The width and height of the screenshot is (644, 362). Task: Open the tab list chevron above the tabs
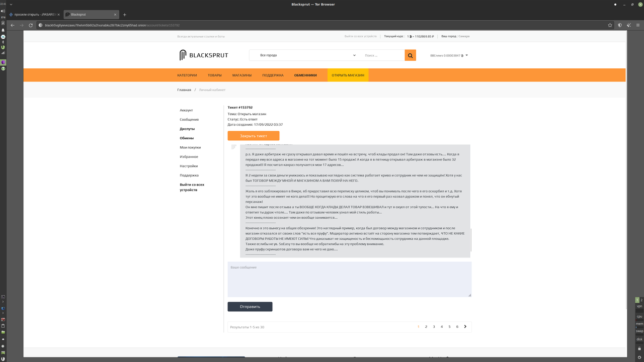tap(11, 5)
